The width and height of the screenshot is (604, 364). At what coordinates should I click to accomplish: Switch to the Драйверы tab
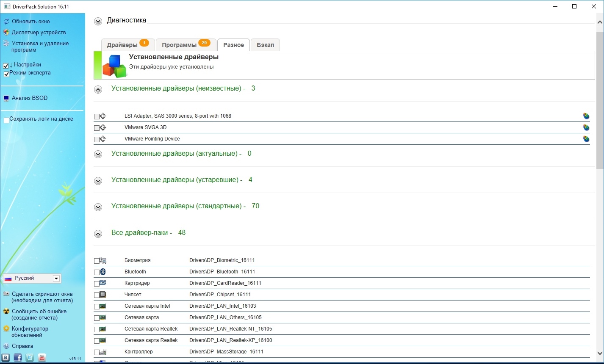[128, 45]
